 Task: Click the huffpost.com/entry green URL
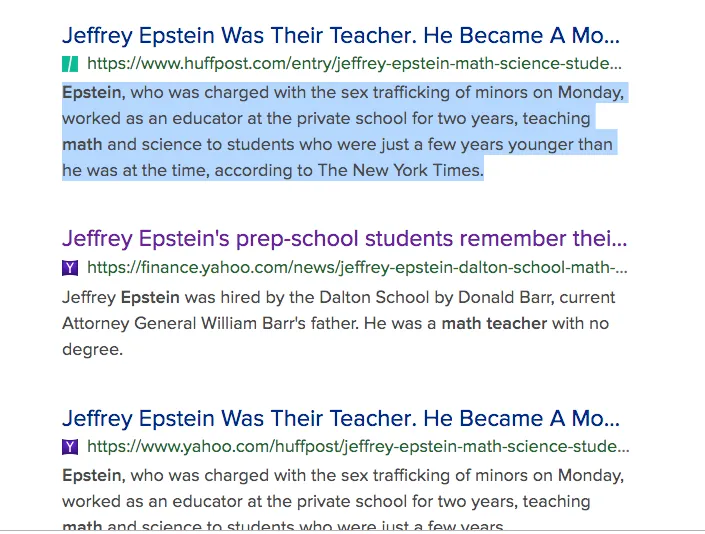(354, 64)
